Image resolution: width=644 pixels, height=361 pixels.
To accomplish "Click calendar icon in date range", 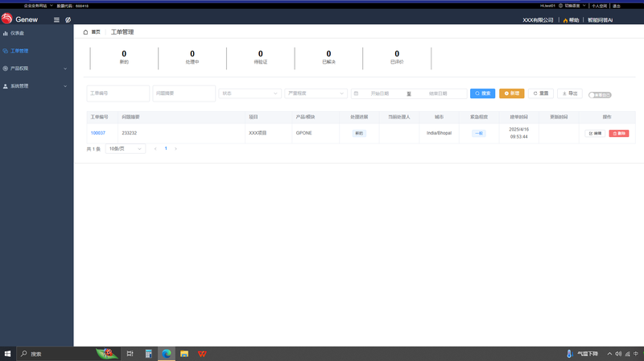I will (356, 93).
